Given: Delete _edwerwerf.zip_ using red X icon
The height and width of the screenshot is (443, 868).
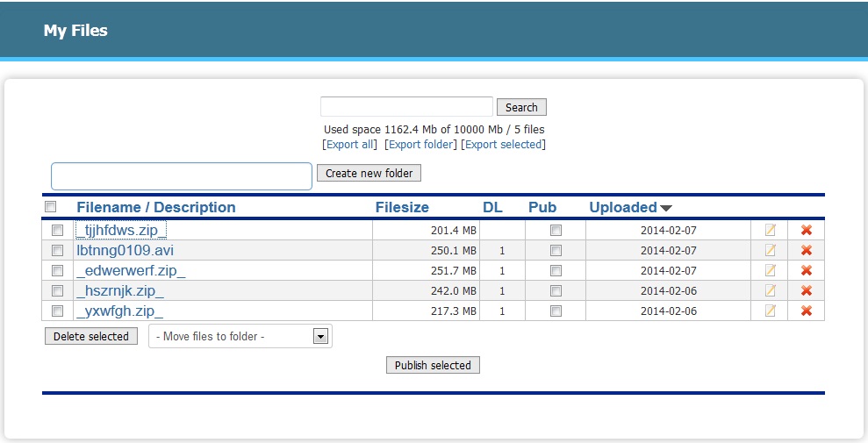Looking at the screenshot, I should [807, 270].
